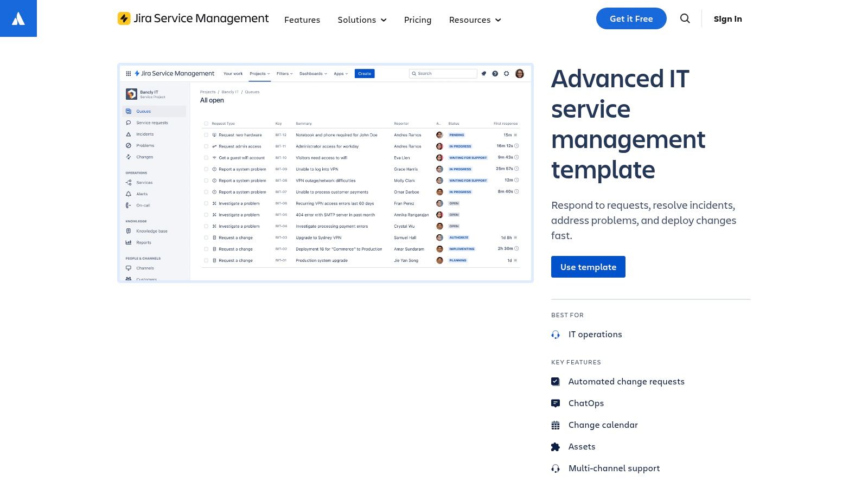Image resolution: width=868 pixels, height=488 pixels.
Task: Select On-call in the Operations section
Action: click(143, 205)
